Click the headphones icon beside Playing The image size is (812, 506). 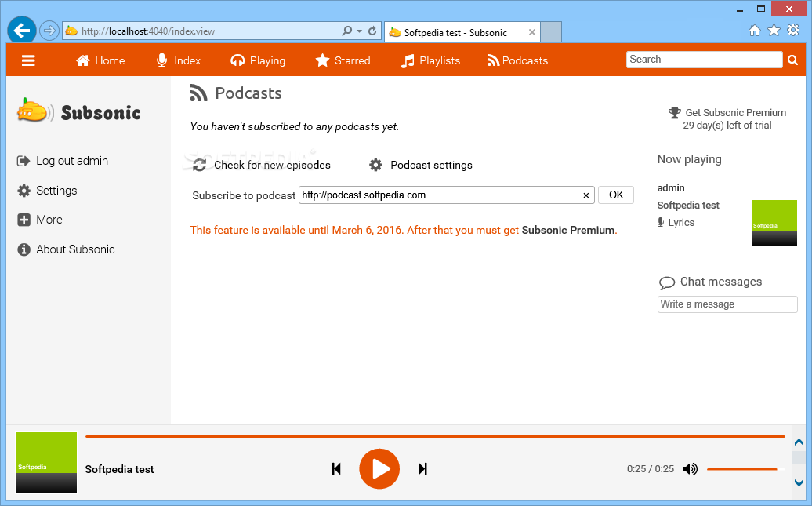click(x=237, y=60)
